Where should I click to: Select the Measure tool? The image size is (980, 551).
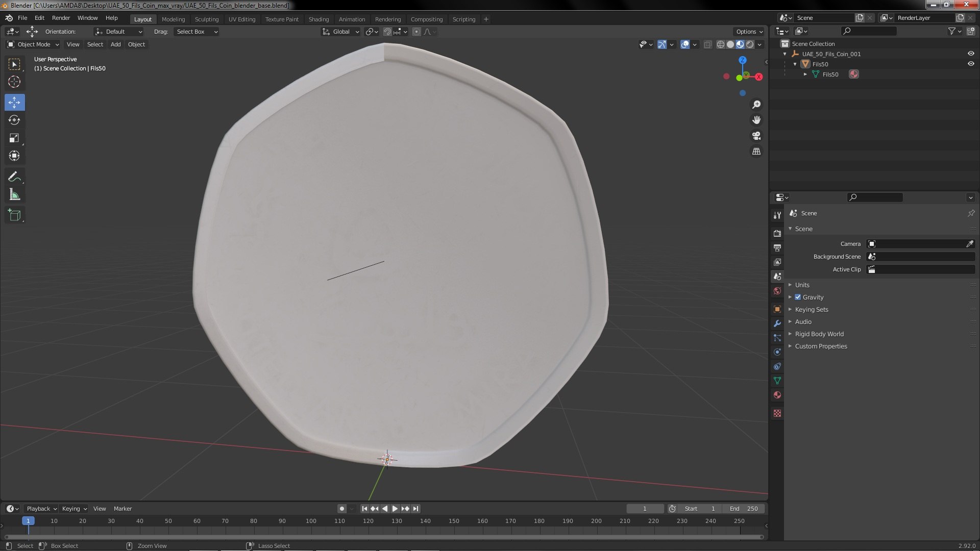(14, 195)
